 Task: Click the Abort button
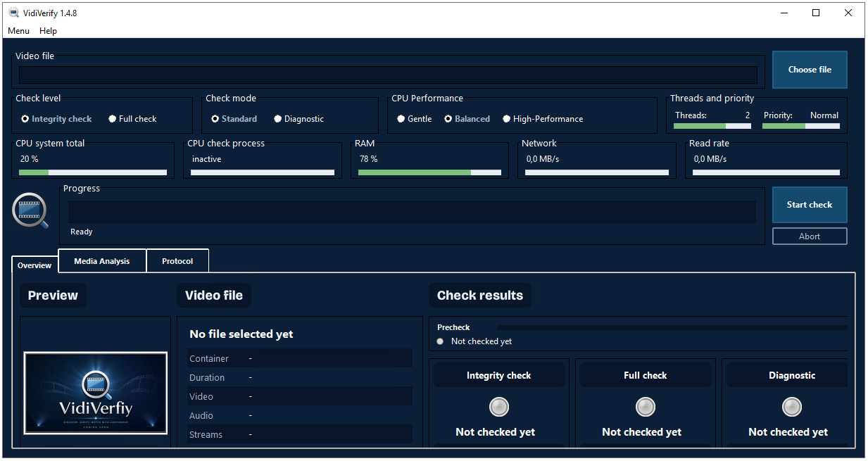(810, 236)
